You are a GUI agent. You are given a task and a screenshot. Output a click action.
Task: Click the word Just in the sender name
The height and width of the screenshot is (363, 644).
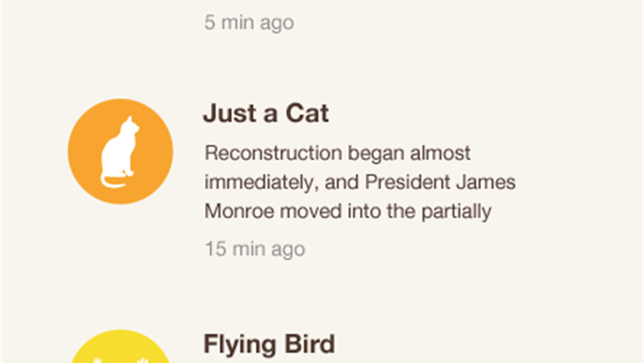227,113
